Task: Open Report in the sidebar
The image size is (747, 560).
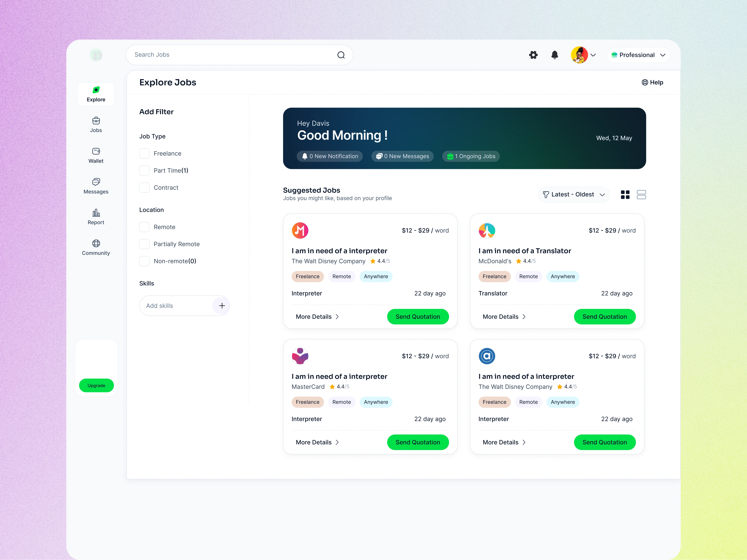Action: (96, 217)
